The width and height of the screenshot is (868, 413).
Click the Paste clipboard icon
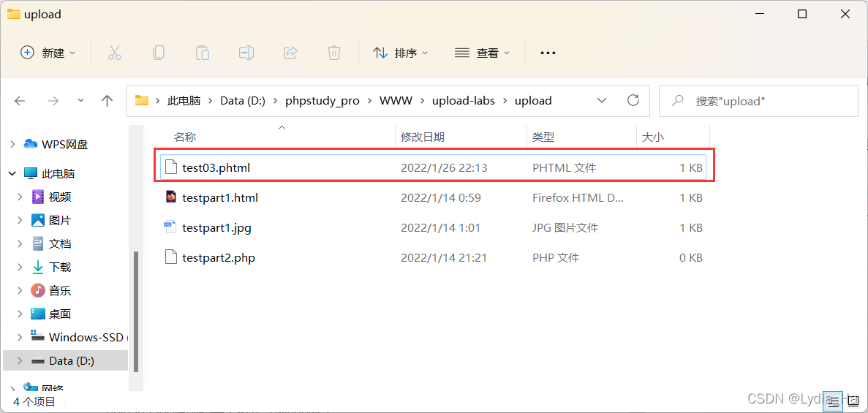tap(202, 53)
